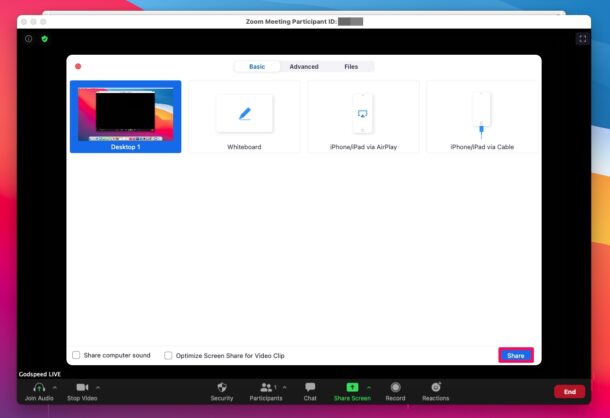
Task: Open the meeting information icon
Action: coord(28,39)
